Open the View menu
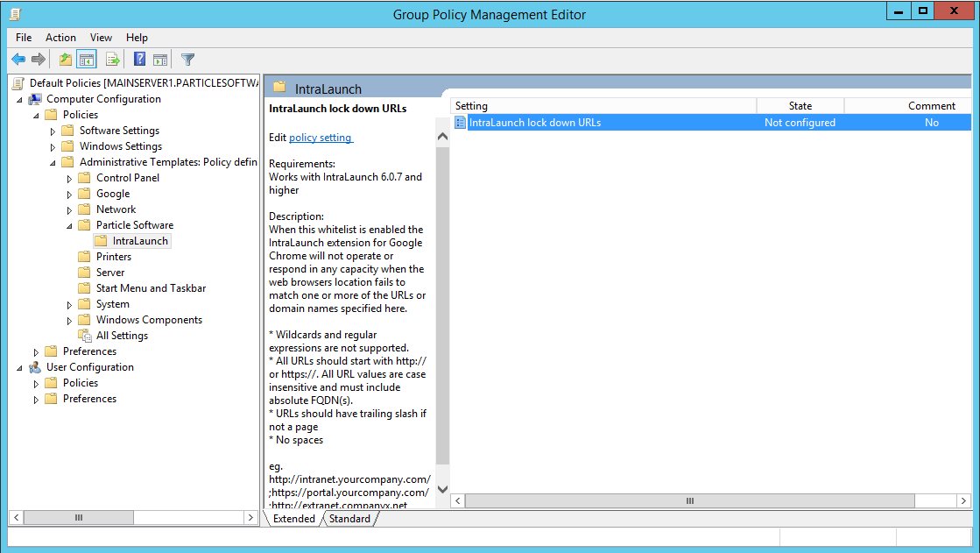The image size is (980, 553). pos(101,38)
